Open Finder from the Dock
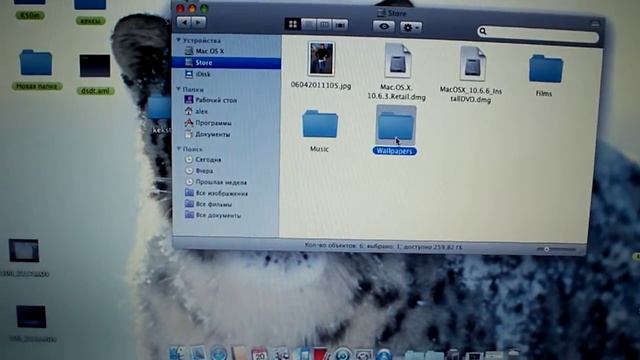The width and height of the screenshot is (640, 360). [177, 353]
